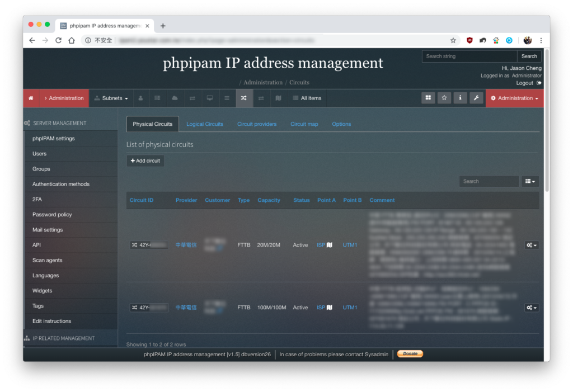
Task: Switch to the Logical Circuits tab
Action: pyautogui.click(x=205, y=124)
